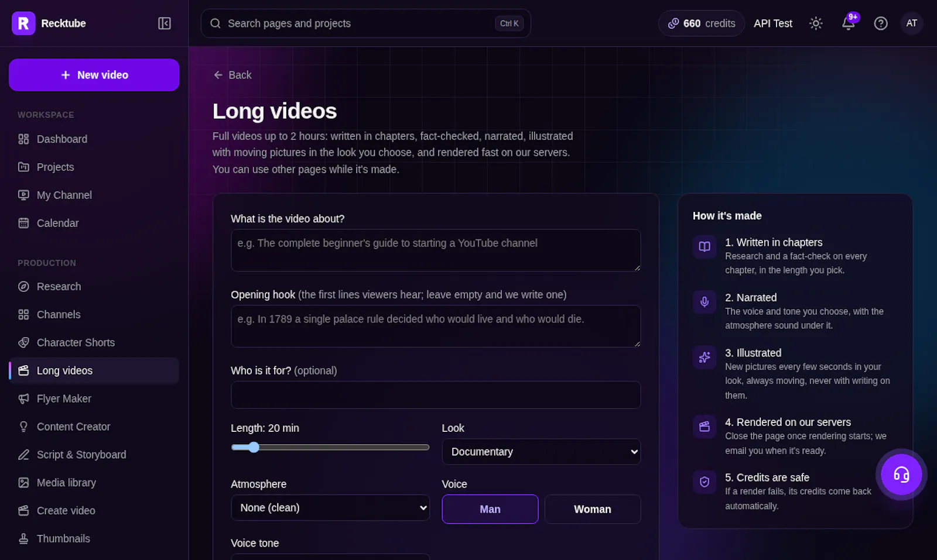Viewport: 937px width, 560px height.
Task: Open the AT user avatar menu
Action: point(912,23)
